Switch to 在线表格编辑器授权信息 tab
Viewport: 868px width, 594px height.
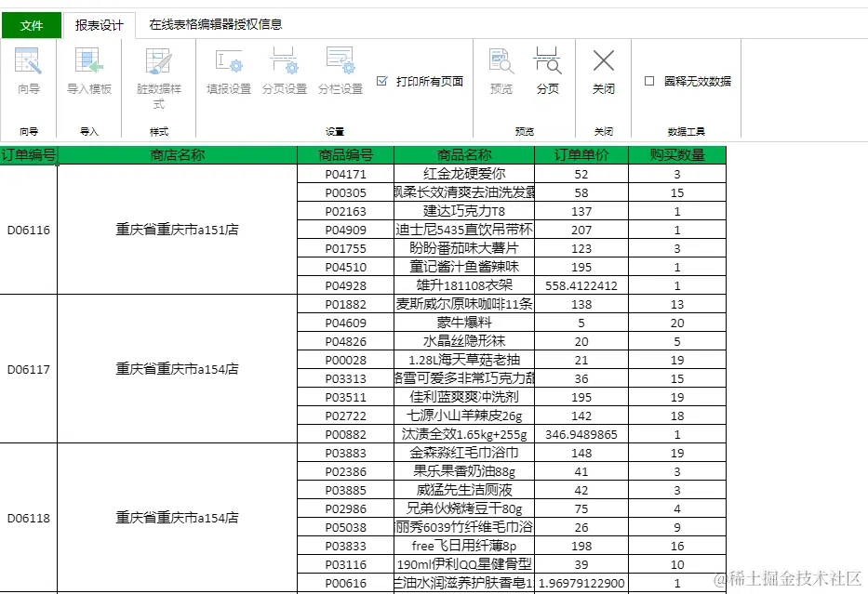pos(215,24)
